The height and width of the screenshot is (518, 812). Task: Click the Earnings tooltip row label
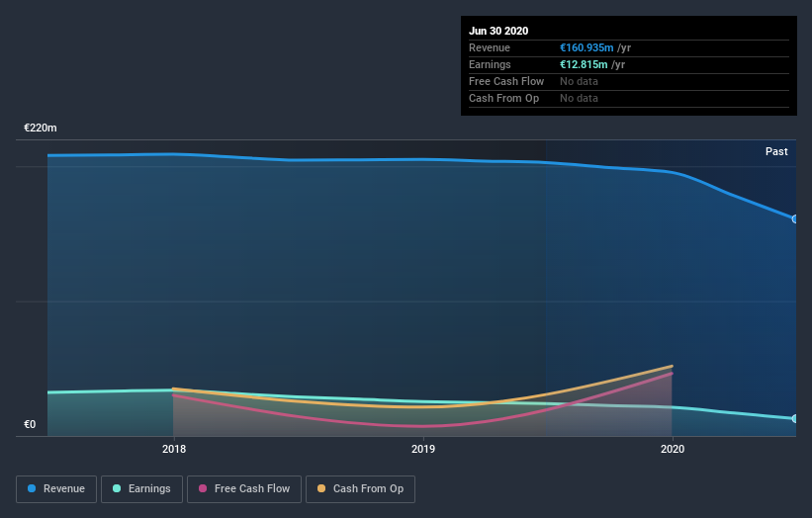[x=490, y=64]
